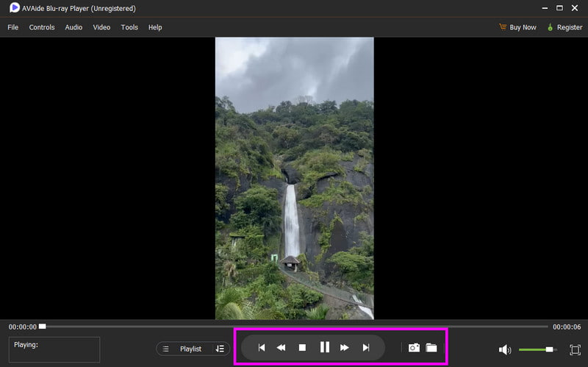Rewind the video playback
The image size is (588, 367).
[281, 348]
